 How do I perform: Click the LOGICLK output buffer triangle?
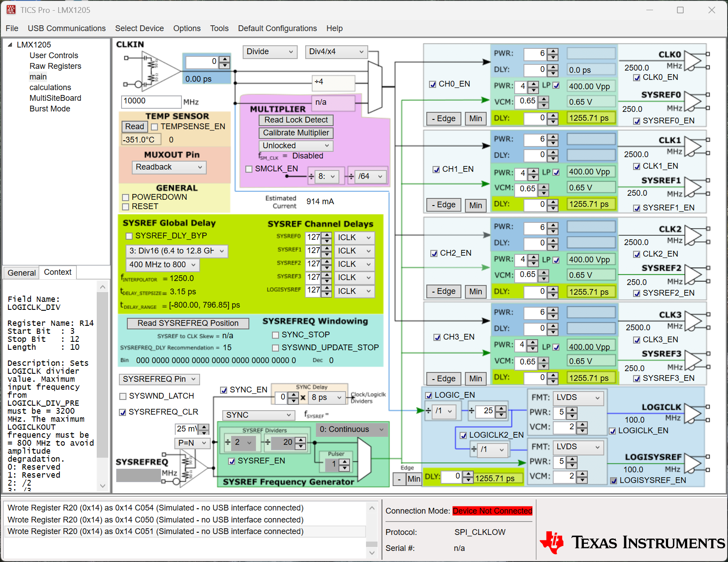(x=693, y=413)
